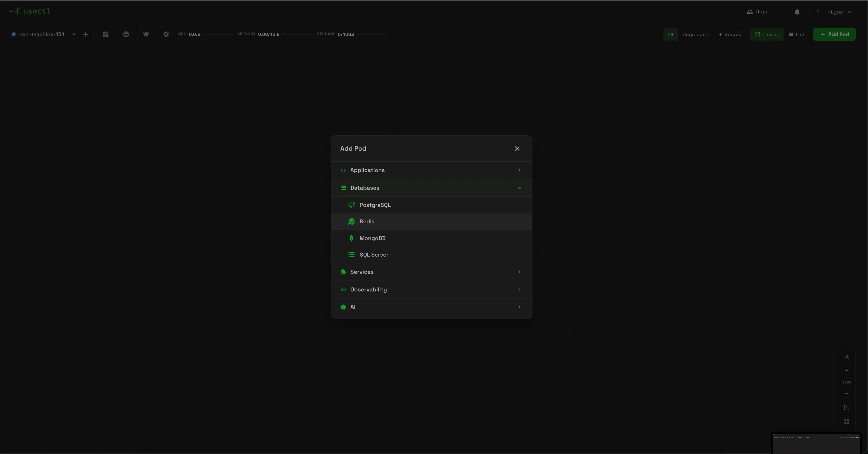Screen dimensions: 868x454
Task: Close the Add Pod dialog
Action: (517, 149)
